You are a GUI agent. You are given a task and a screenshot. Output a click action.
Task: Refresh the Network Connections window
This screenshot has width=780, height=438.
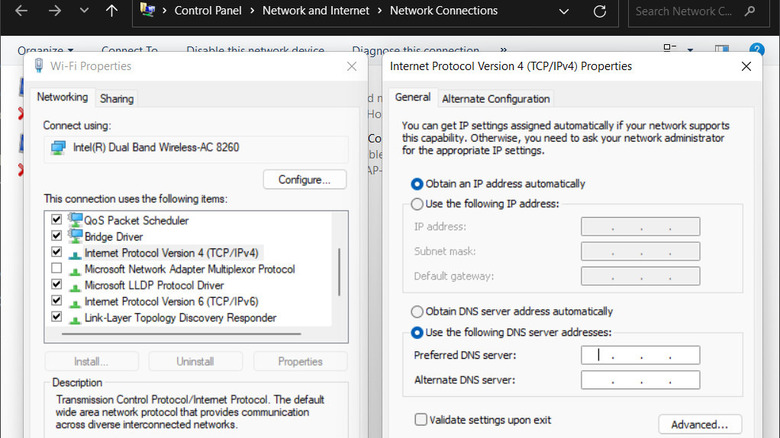click(x=600, y=11)
